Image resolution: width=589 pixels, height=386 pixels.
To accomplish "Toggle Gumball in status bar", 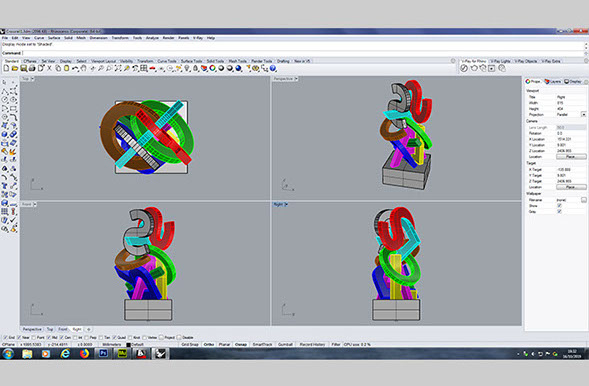I will click(285, 344).
